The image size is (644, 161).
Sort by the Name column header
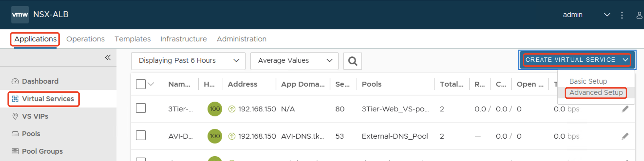tap(179, 84)
